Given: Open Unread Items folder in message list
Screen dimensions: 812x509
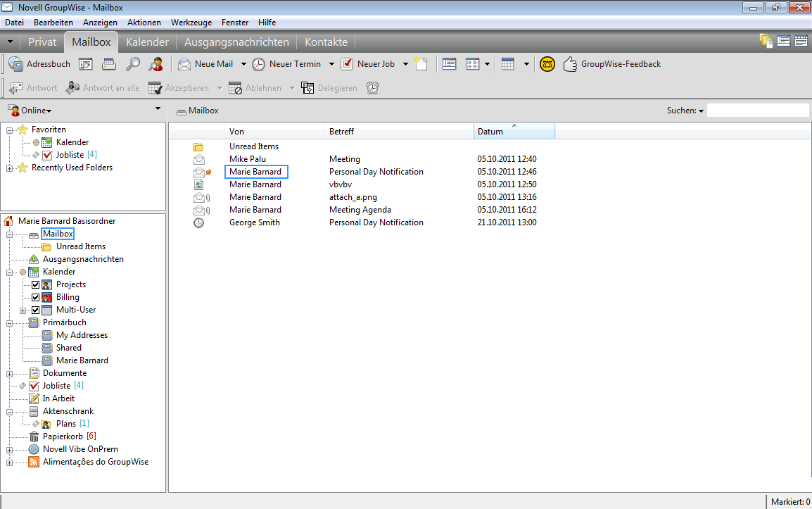Looking at the screenshot, I should (x=254, y=146).
